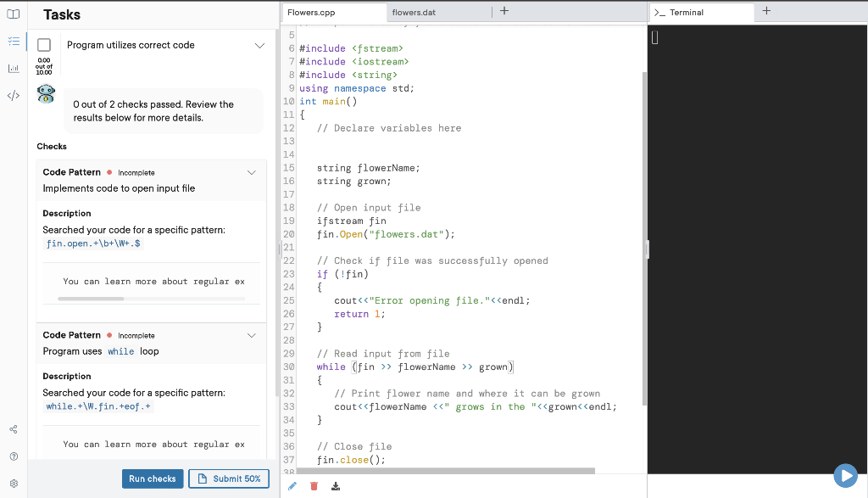Click the share icon in lower sidebar
868x498 pixels.
pos(13,429)
